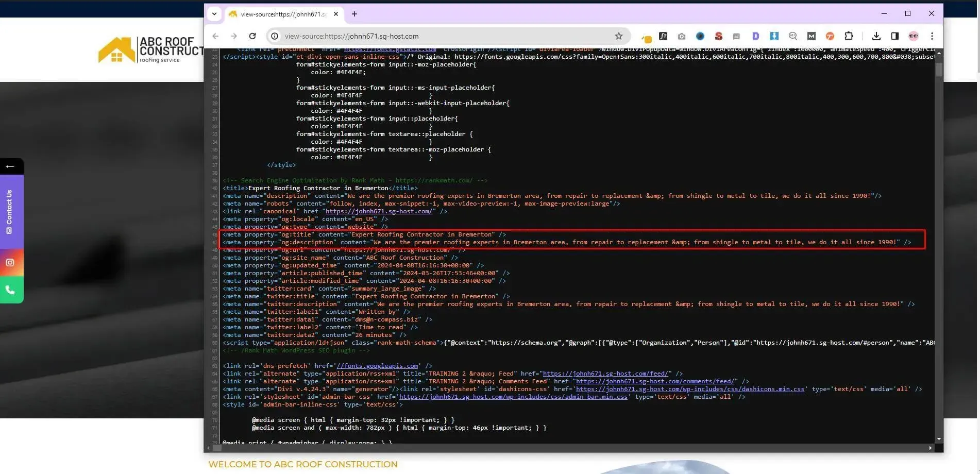Viewport: 980px width, 474px height.
Task: Open the Instagram link on the left sidebar
Action: pyautogui.click(x=11, y=262)
